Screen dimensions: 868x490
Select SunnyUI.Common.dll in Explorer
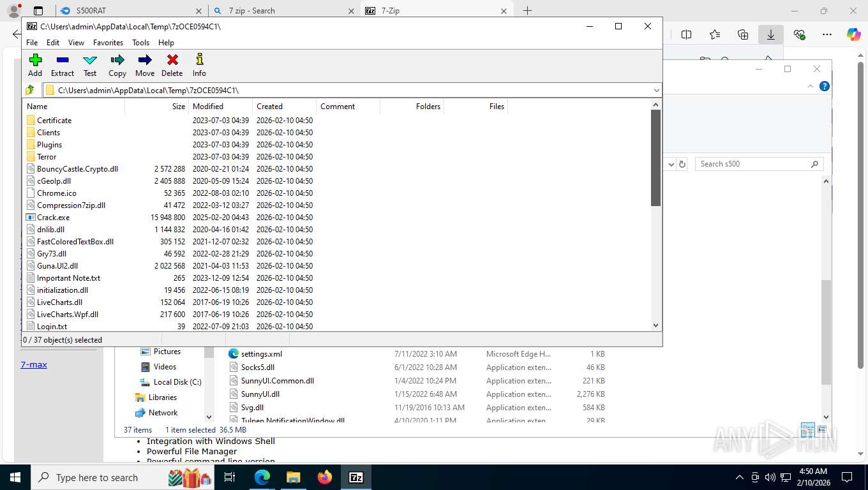click(277, 381)
